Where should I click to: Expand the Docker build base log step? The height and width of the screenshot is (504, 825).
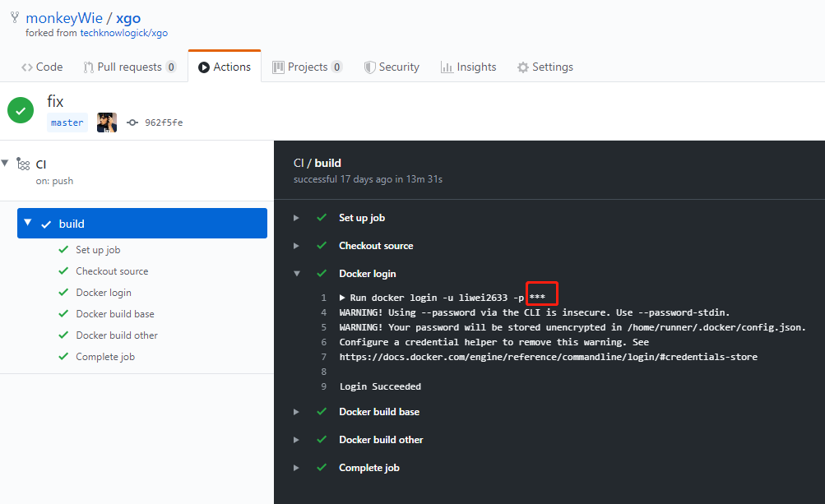[296, 412]
